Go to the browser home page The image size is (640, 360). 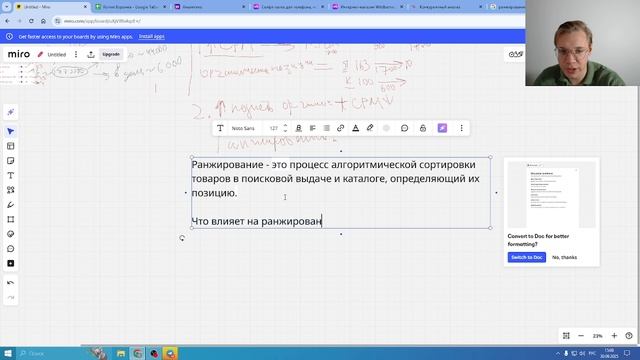[x=43, y=21]
